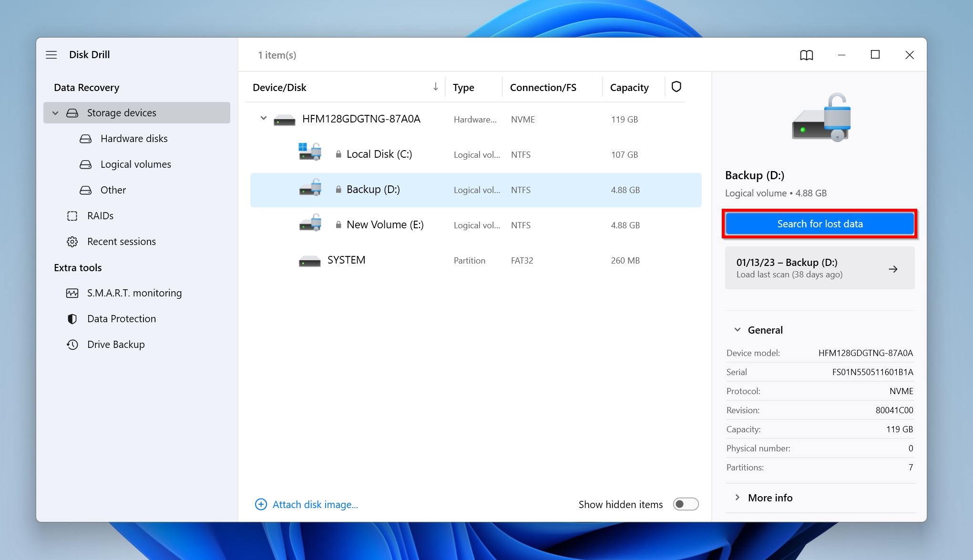Click the New Volume (E:) drive icon
This screenshot has height=560, width=973.
coord(310,223)
